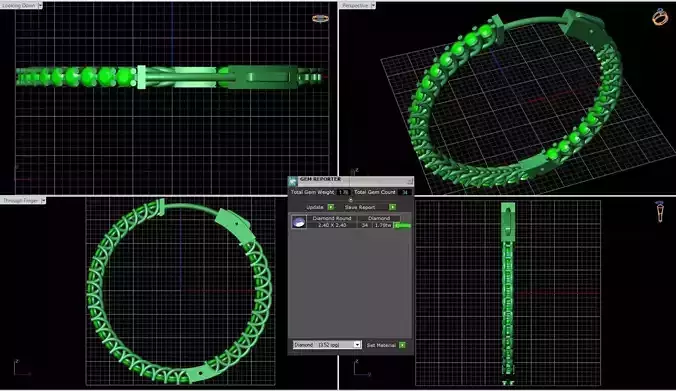
Task: Click the '1.79tw' weight cell
Action: (x=382, y=225)
